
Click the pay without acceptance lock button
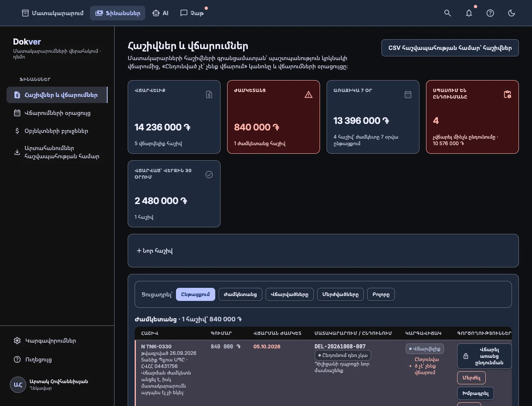(x=484, y=356)
